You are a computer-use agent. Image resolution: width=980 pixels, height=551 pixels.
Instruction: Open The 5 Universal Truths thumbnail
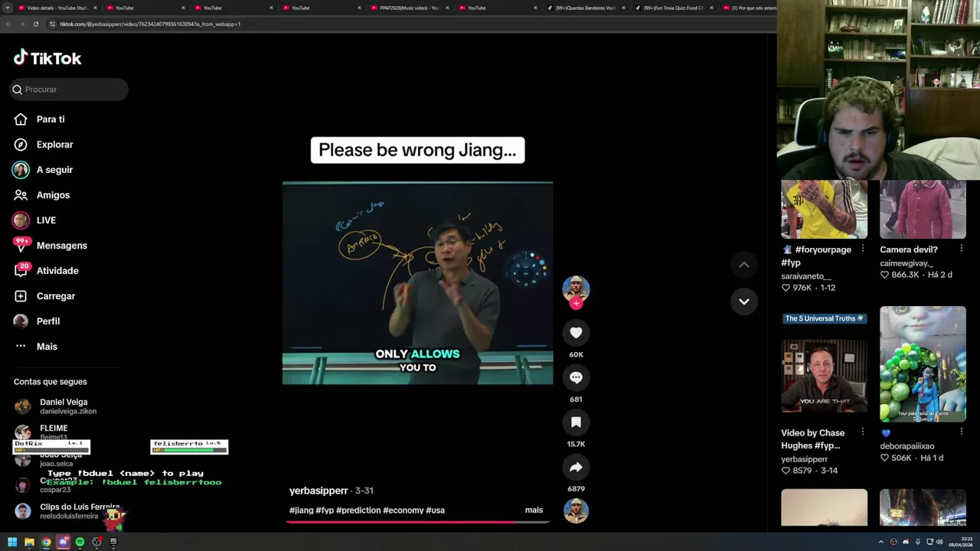824,364
